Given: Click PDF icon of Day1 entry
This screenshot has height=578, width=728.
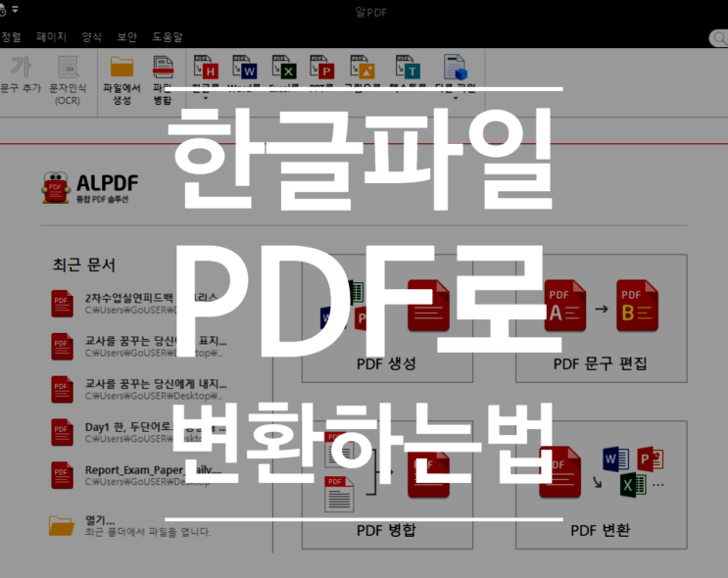Looking at the screenshot, I should [62, 432].
